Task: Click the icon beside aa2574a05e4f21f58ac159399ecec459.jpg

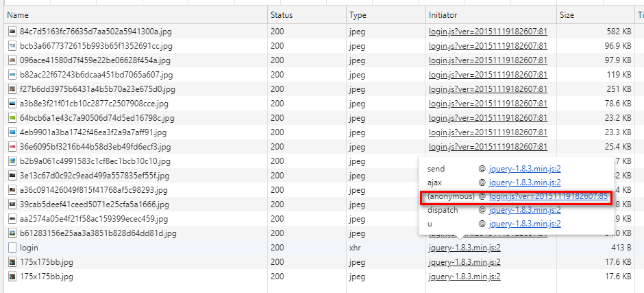Action: (x=12, y=219)
